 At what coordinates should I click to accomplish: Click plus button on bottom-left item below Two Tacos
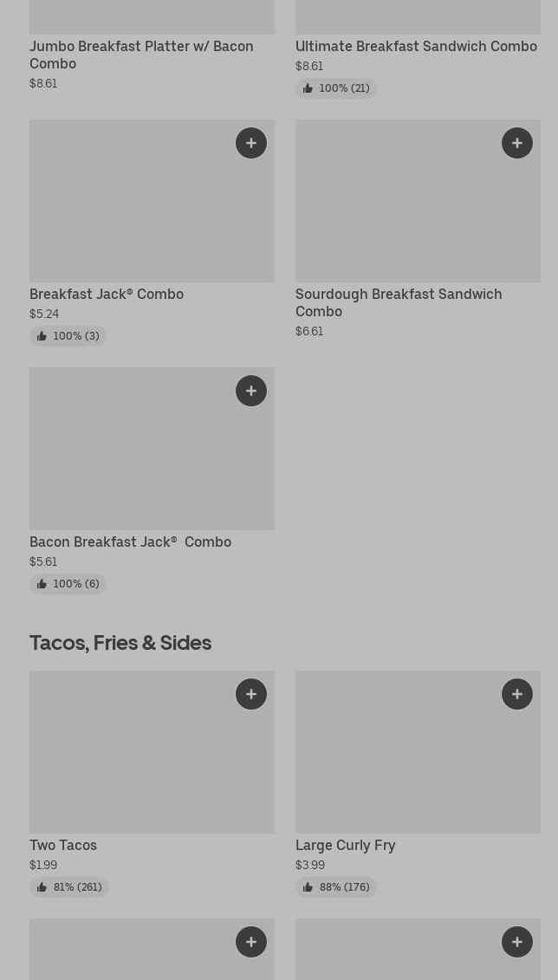(251, 942)
